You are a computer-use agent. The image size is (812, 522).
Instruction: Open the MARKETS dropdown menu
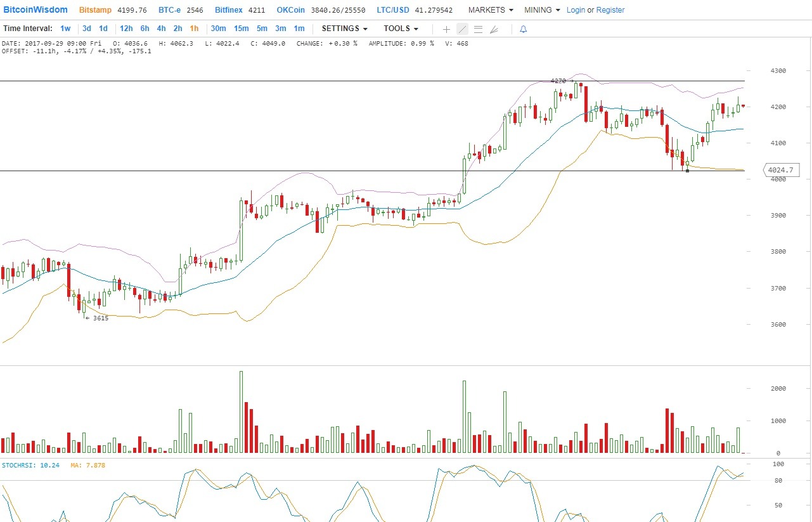coord(491,10)
